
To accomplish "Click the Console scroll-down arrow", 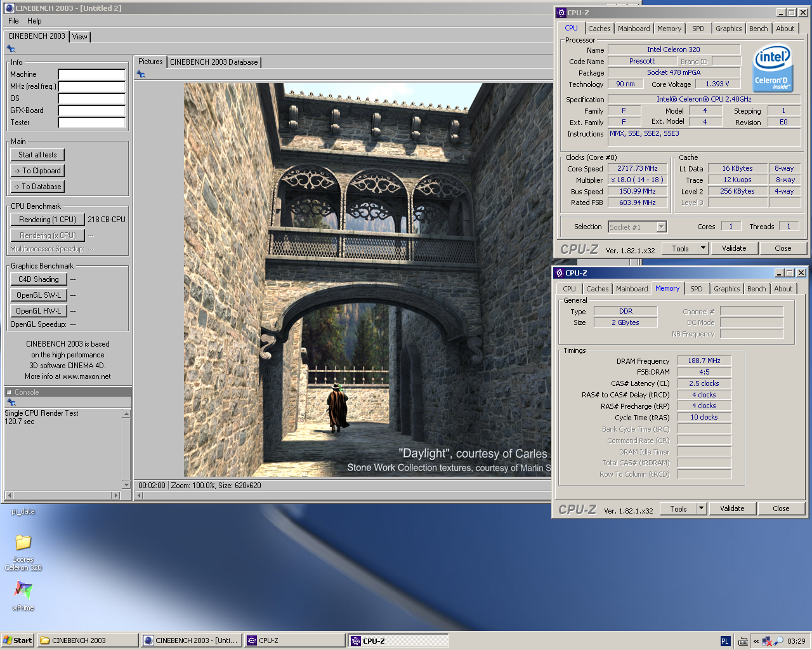I will [126, 485].
